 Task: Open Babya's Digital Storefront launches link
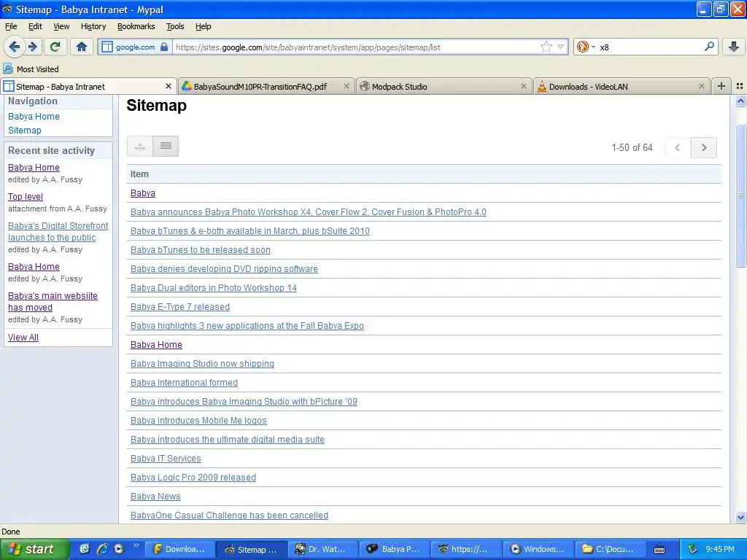[x=58, y=231]
